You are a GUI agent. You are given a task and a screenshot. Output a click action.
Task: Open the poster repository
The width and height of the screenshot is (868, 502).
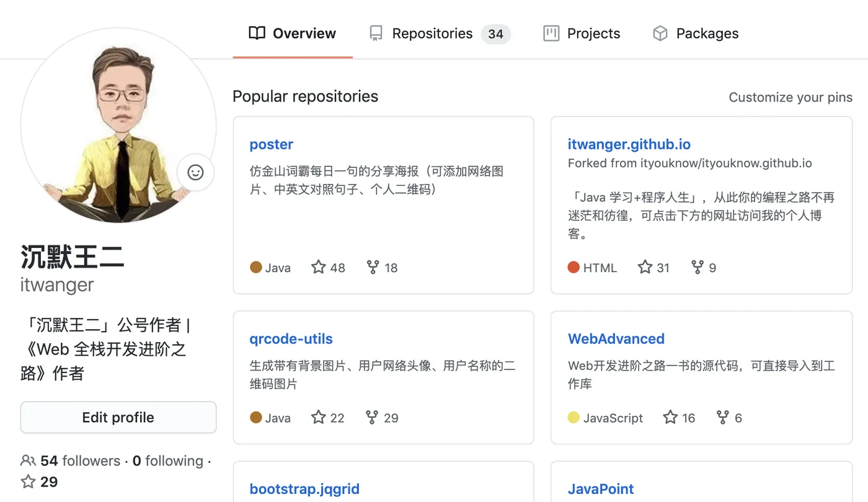click(272, 144)
